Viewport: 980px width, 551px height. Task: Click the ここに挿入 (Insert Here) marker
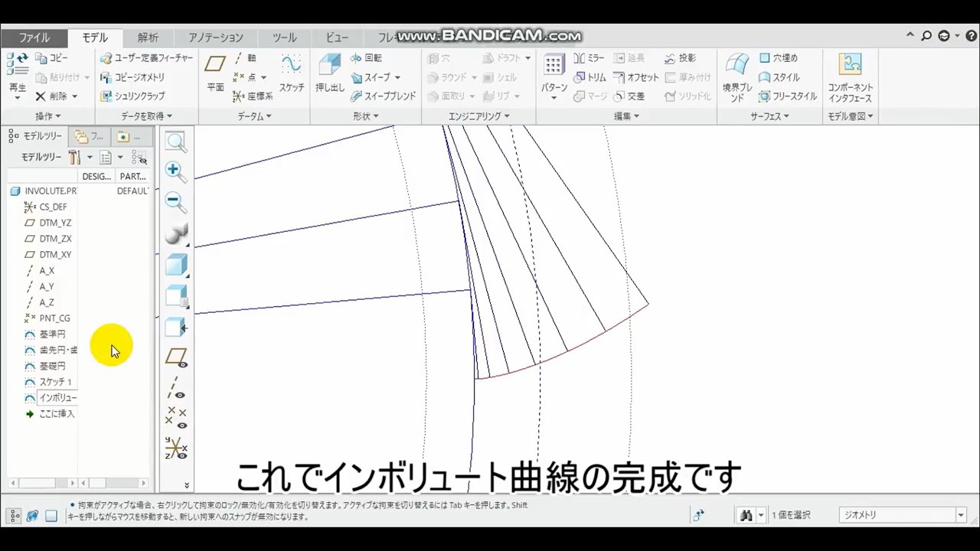click(50, 414)
